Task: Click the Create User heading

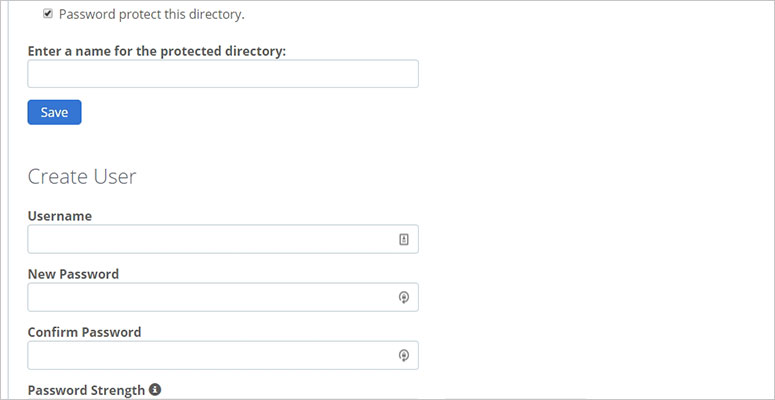Action: tap(82, 177)
